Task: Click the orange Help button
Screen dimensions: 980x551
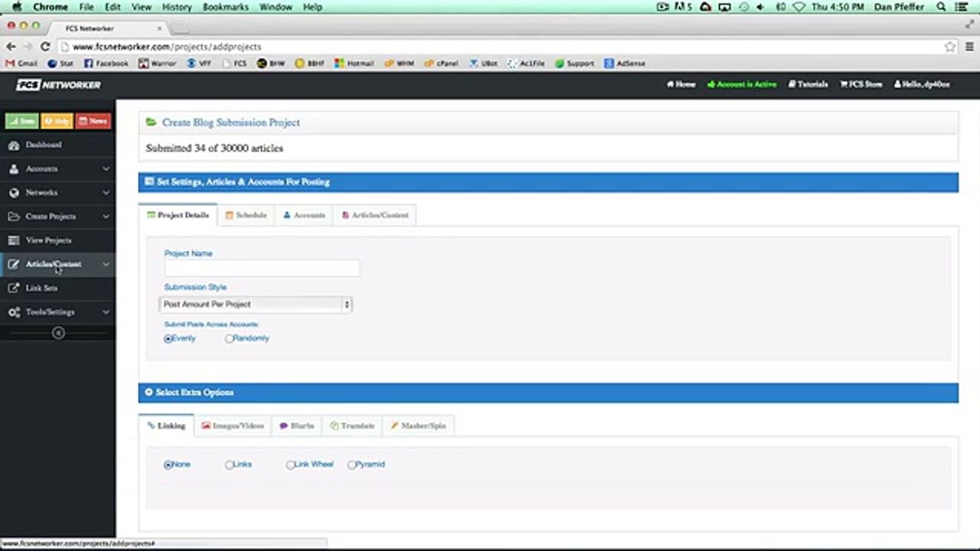Action: tap(57, 121)
